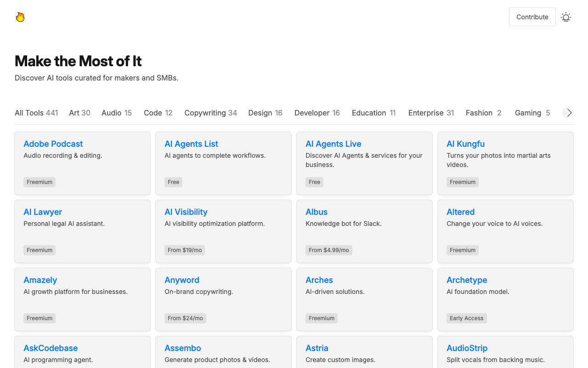The width and height of the screenshot is (588, 368).
Task: Click the From $24/mo price tag
Action: tap(185, 318)
